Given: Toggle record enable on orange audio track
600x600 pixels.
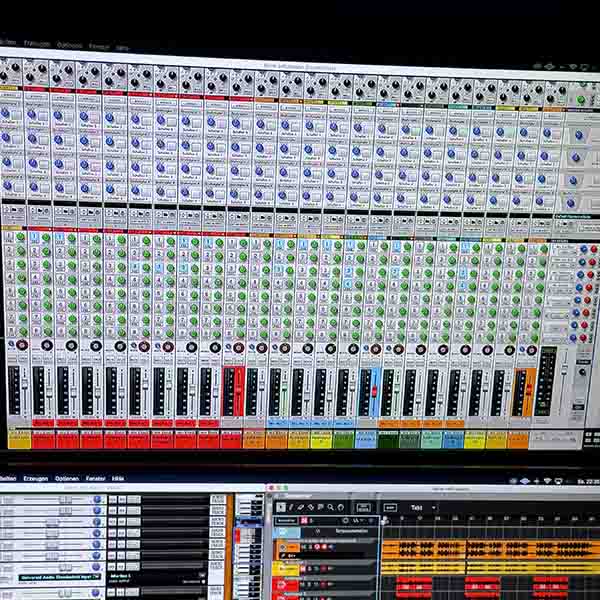Looking at the screenshot, I should pyautogui.click(x=318, y=547).
